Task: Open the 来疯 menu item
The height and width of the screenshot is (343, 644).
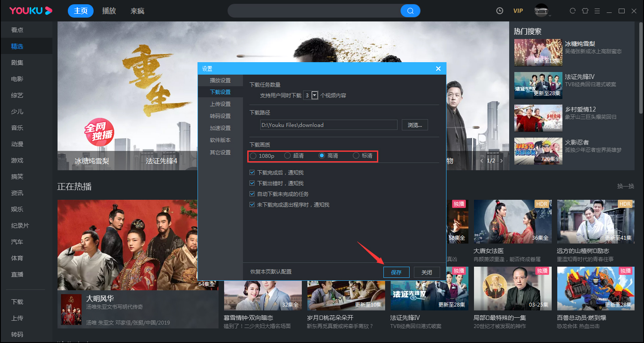Action: click(137, 11)
